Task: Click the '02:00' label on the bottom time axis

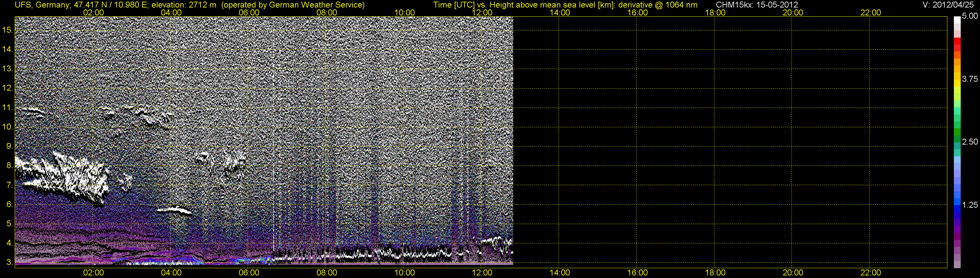Action: pos(93,272)
